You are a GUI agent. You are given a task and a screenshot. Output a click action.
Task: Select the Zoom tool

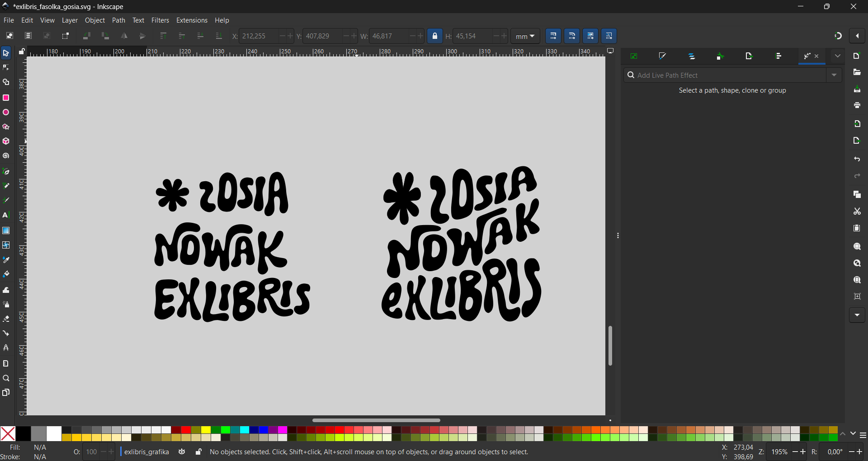coord(6,378)
